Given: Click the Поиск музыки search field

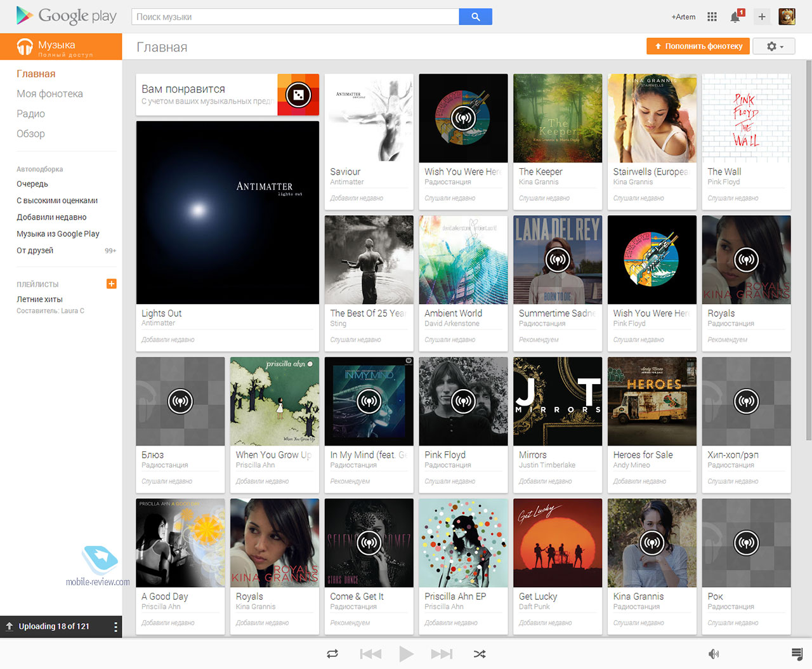Looking at the screenshot, I should click(x=295, y=17).
